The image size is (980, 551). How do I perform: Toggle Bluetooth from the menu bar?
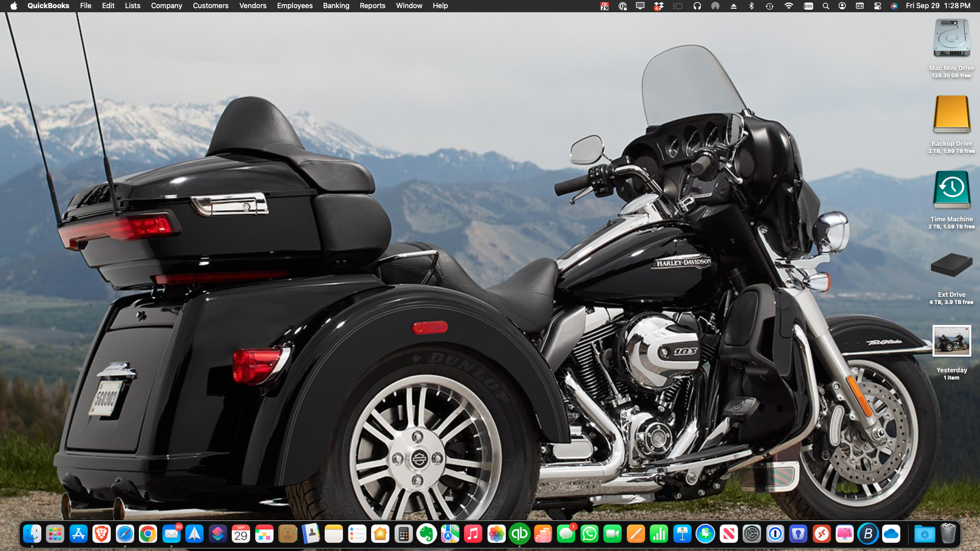tap(751, 6)
